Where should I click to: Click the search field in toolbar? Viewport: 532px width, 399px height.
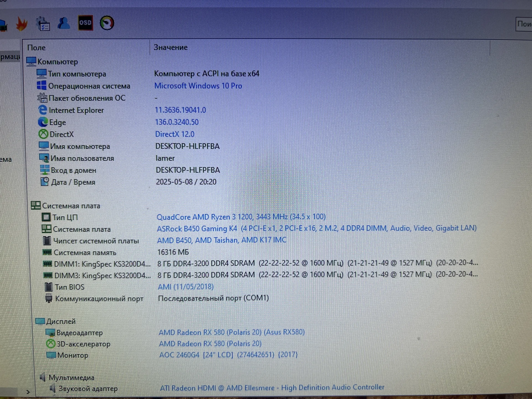coord(524,24)
